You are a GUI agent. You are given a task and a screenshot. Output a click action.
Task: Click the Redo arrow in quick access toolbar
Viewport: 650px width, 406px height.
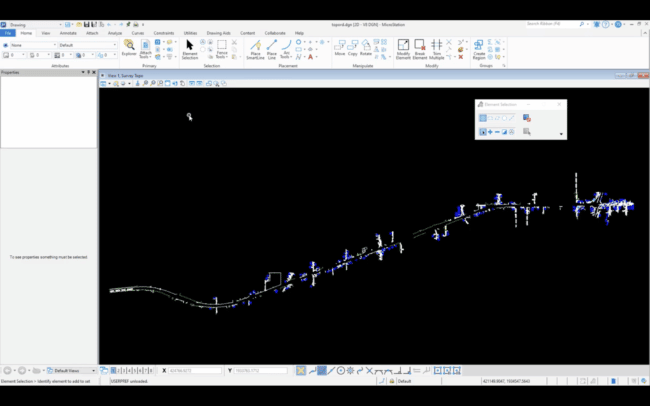pyautogui.click(x=121, y=25)
